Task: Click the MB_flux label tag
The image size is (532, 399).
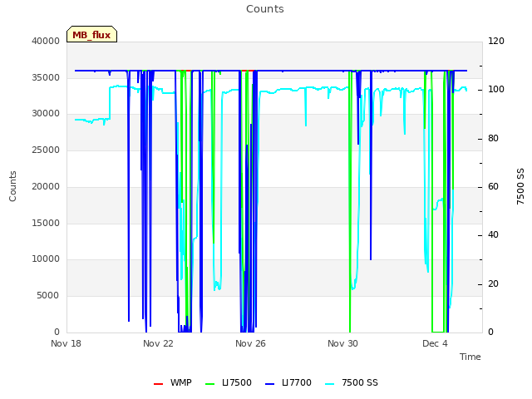Action: coord(91,34)
